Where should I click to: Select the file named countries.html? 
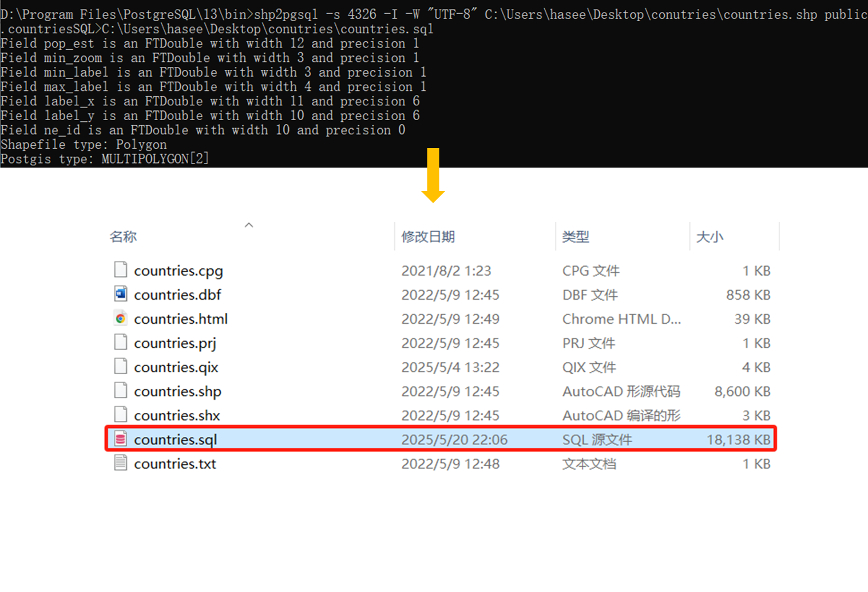tap(181, 319)
